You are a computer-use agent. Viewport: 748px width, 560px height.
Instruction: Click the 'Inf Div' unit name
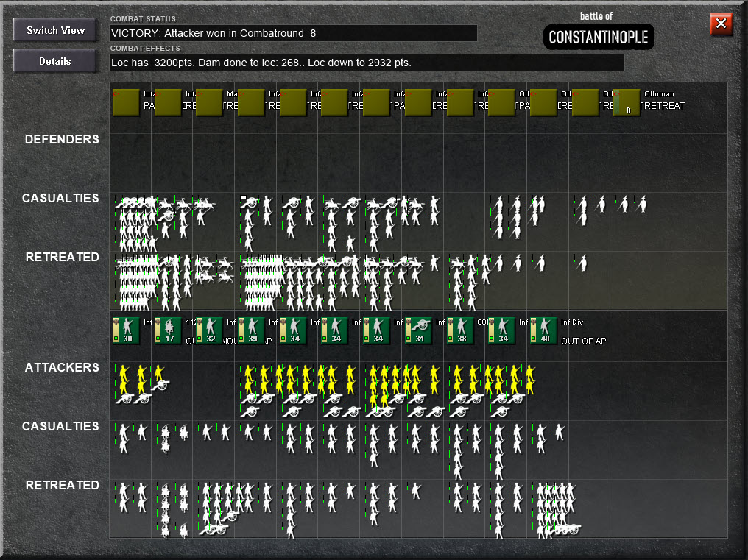(572, 322)
